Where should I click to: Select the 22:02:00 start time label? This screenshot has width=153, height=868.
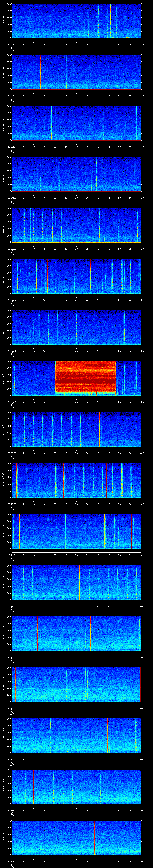pos(12,96)
